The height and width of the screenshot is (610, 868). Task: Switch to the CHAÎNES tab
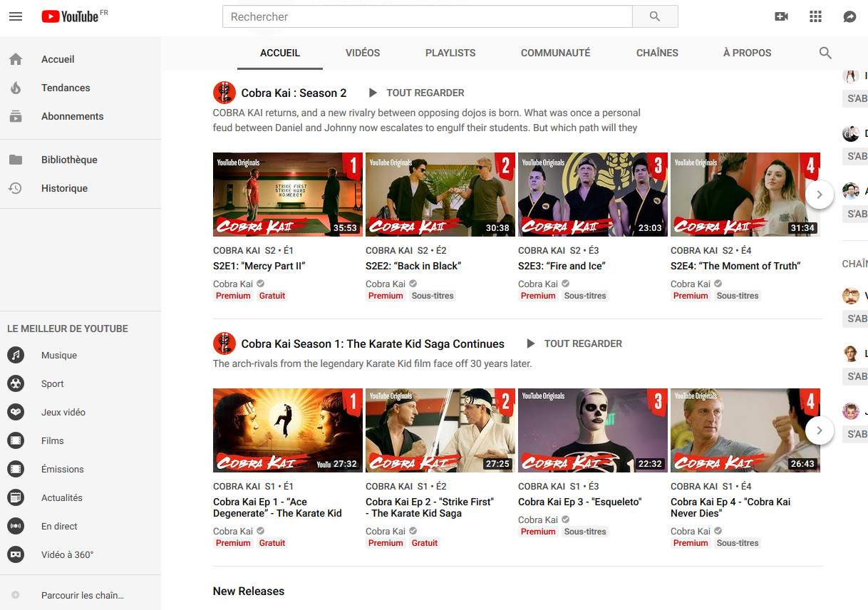pyautogui.click(x=657, y=53)
